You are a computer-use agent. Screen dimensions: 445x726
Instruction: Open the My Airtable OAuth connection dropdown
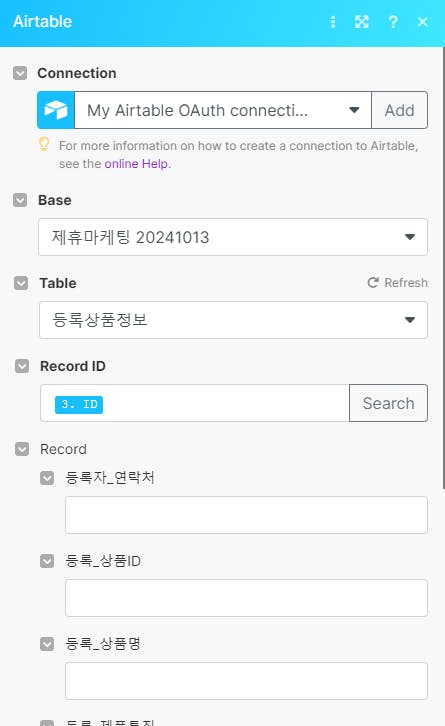tap(223, 110)
